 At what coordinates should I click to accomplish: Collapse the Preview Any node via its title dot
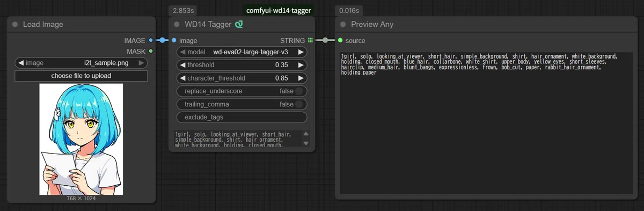click(x=343, y=24)
